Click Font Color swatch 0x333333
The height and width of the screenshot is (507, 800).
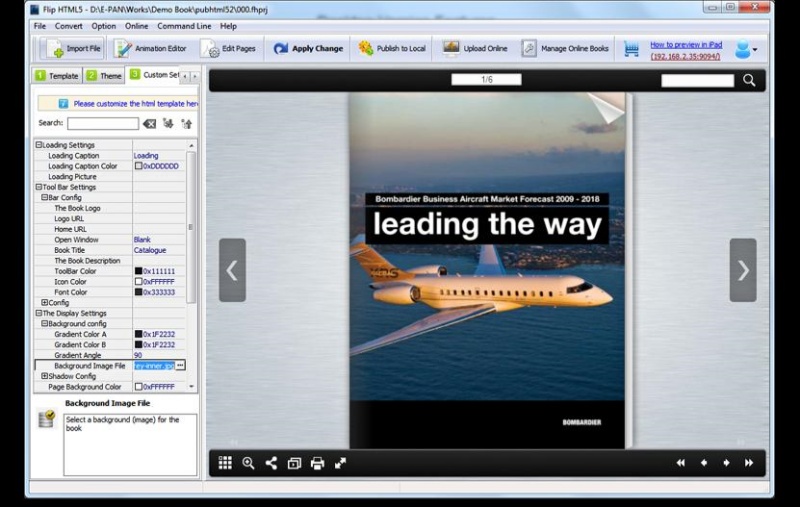point(138,292)
